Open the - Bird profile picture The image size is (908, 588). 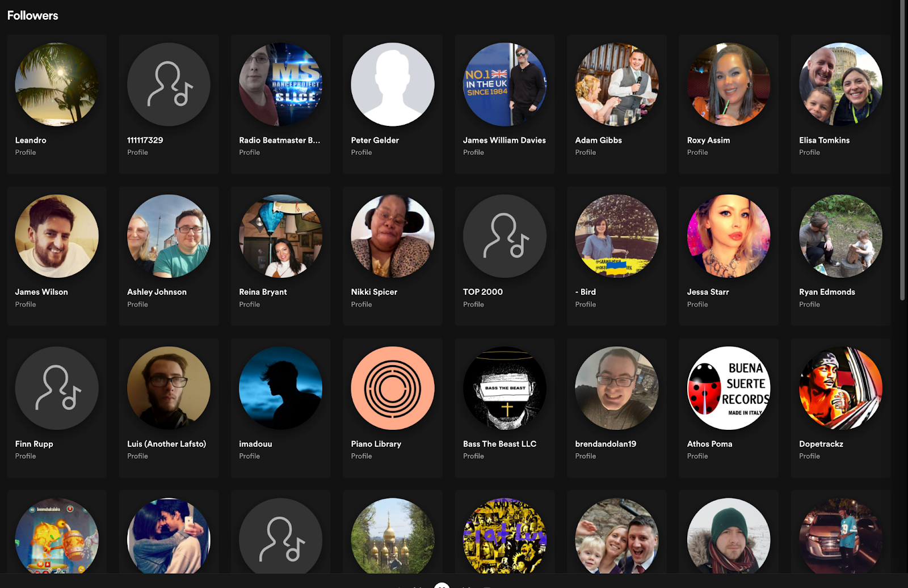click(617, 236)
